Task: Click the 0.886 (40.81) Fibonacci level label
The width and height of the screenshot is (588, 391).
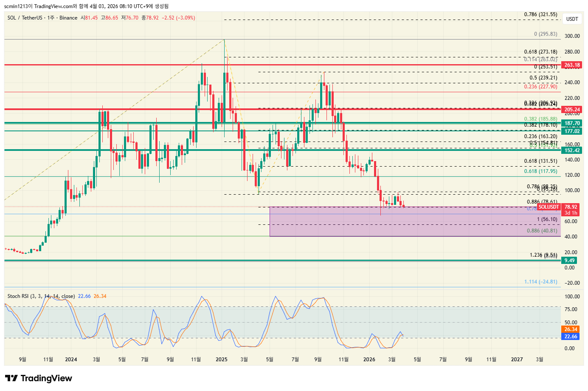Action: [542, 231]
